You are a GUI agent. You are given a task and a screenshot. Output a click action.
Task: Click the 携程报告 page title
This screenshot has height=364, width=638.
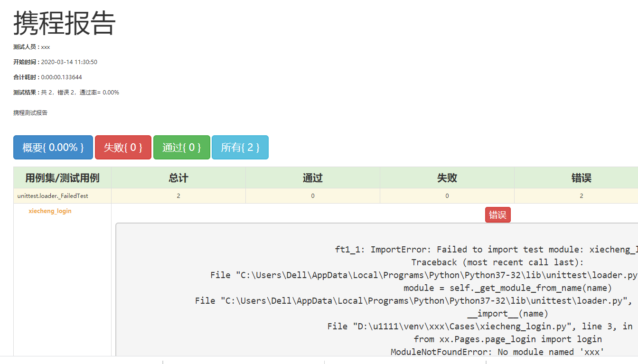pyautogui.click(x=65, y=23)
